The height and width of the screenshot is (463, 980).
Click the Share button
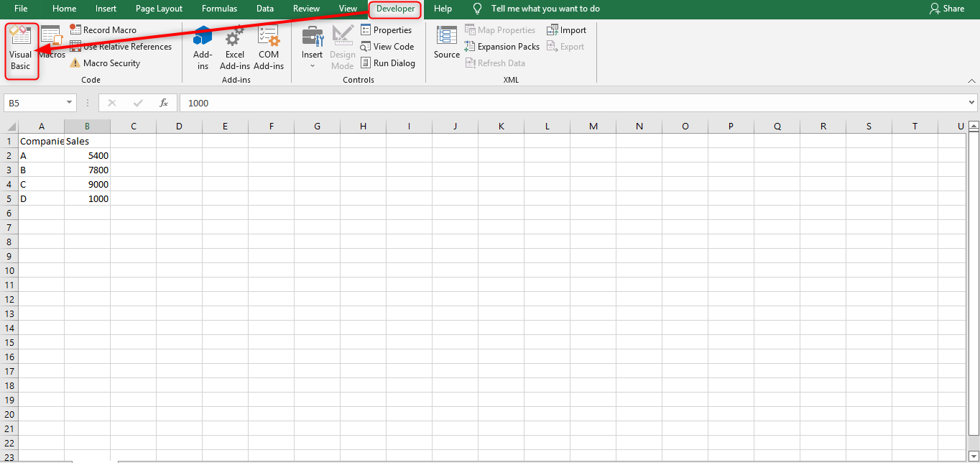pos(947,9)
